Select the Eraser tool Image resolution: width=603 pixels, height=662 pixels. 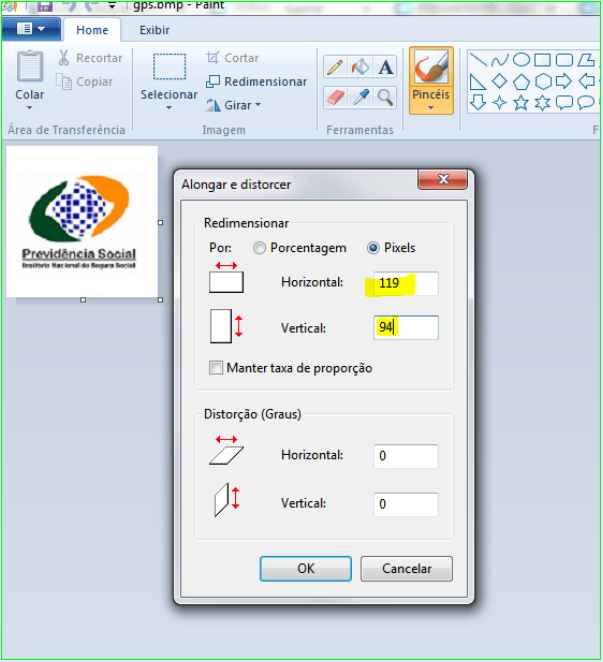pyautogui.click(x=335, y=98)
